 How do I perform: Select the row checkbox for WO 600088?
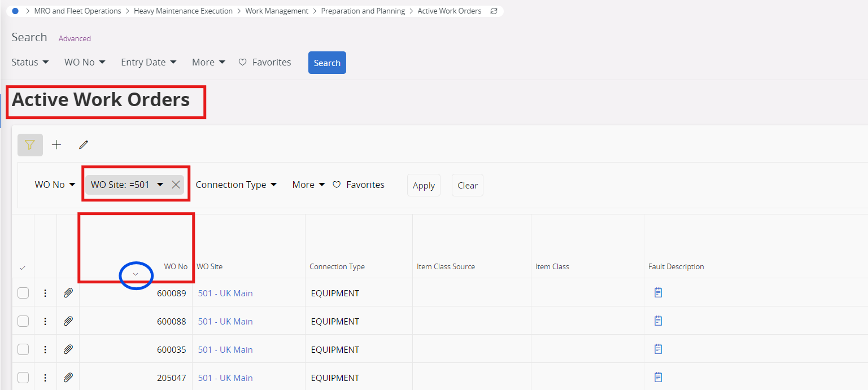23,321
